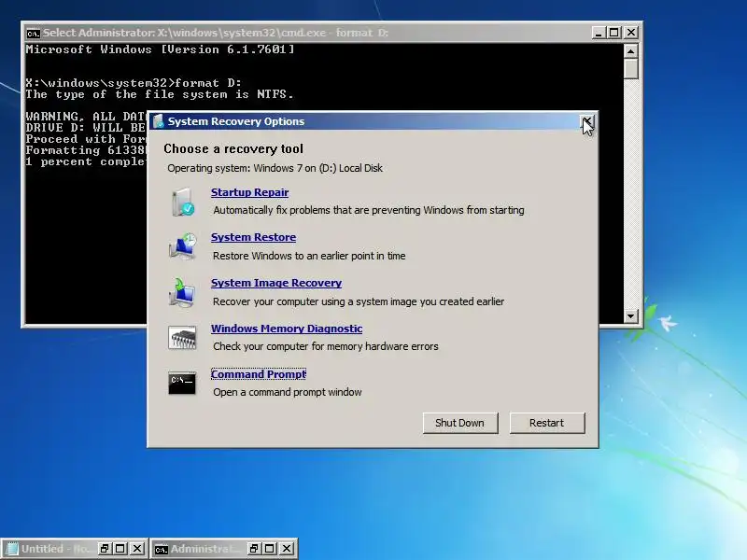
Task: Close the System Recovery Options dialog
Action: [587, 122]
